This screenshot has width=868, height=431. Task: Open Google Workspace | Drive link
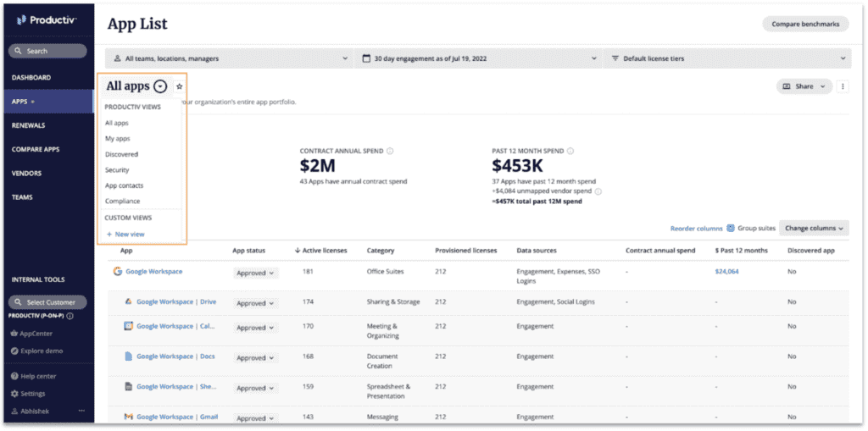pyautogui.click(x=176, y=302)
